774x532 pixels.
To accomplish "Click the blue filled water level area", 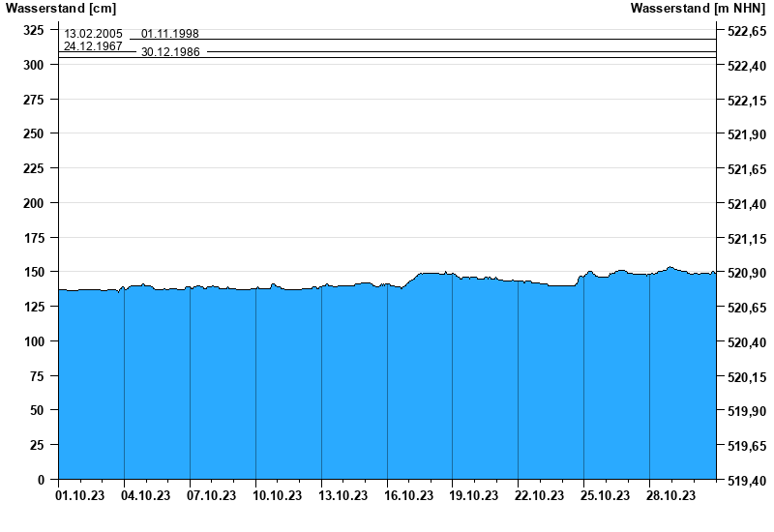I will pos(387,387).
